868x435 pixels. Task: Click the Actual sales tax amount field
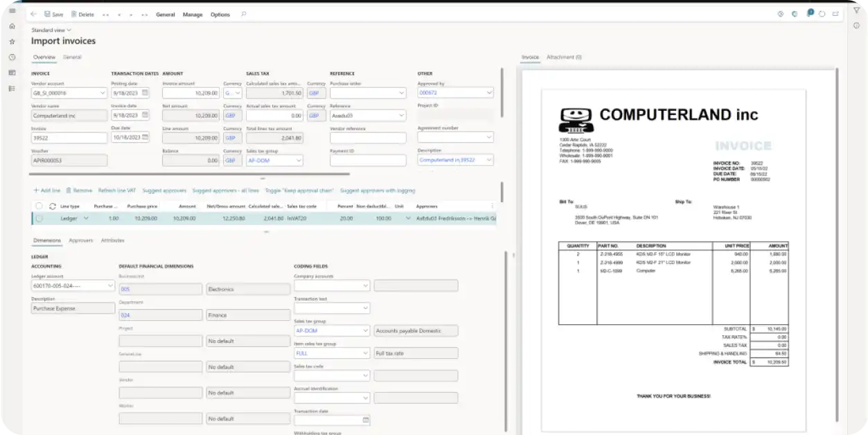tap(274, 115)
